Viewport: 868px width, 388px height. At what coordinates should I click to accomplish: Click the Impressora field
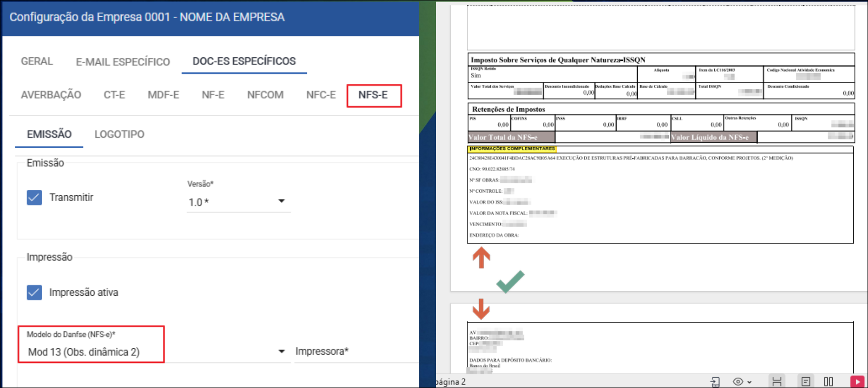pyautogui.click(x=353, y=351)
